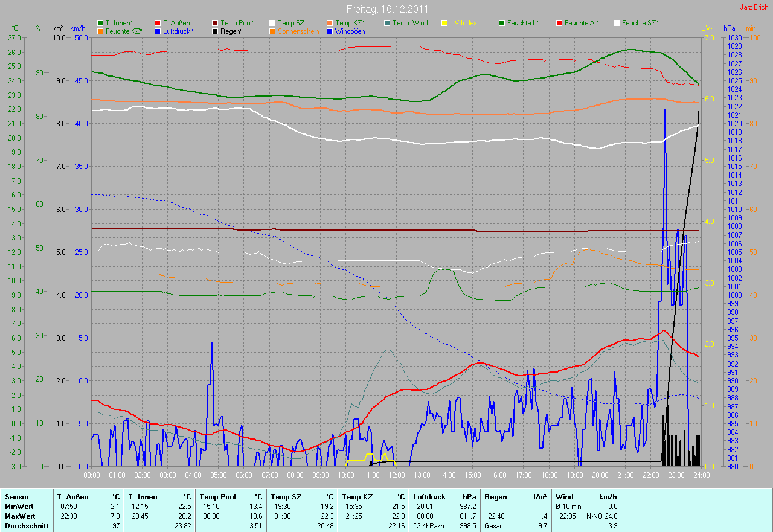Click the green T. Innen legend swatch
The image size is (773, 532).
(100, 23)
